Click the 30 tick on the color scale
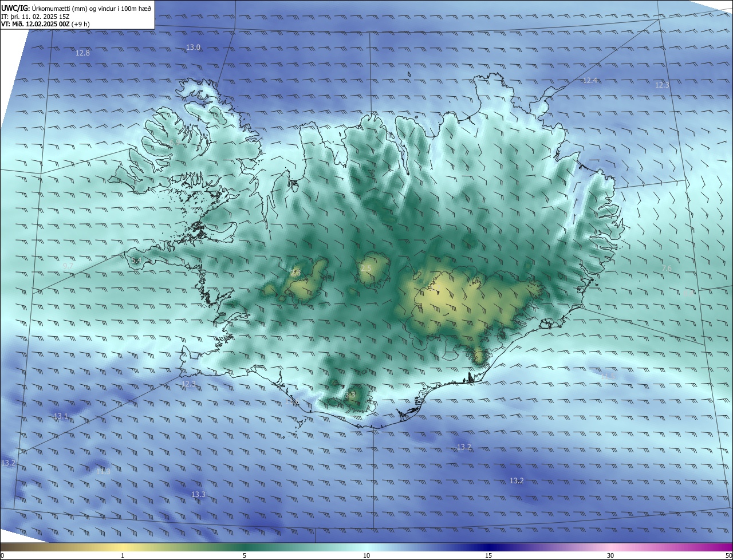The width and height of the screenshot is (733, 560). pos(610,555)
